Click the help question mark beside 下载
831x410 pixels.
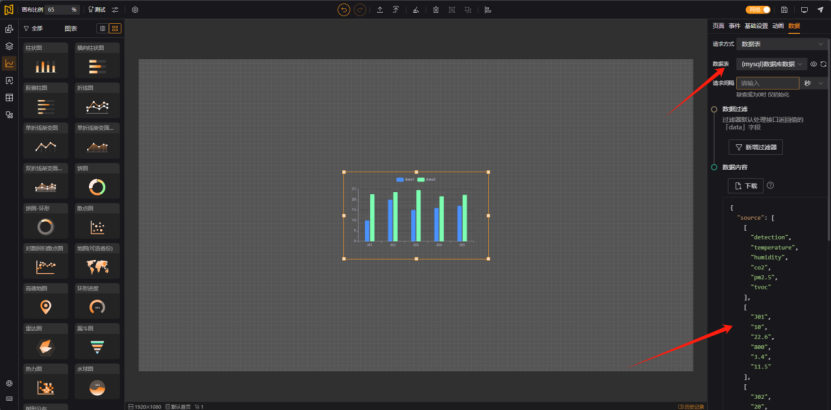[x=771, y=185]
